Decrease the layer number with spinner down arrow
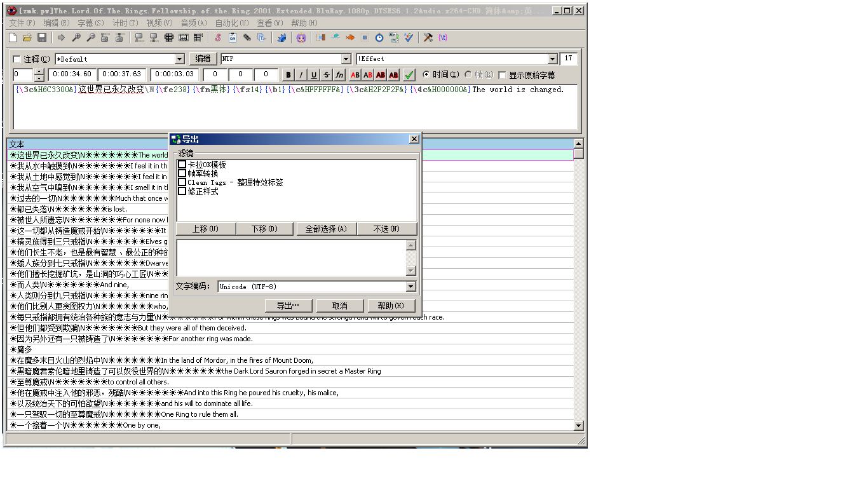Screen dimensions: 868x488 point(39,78)
